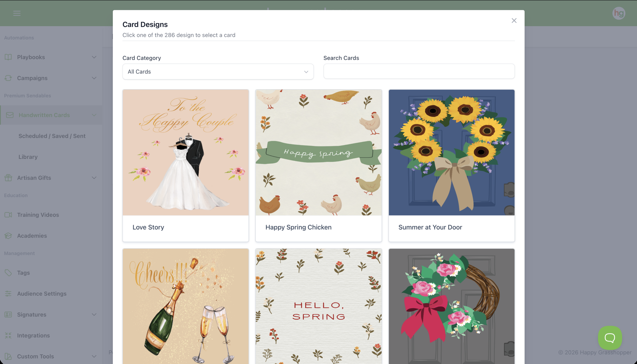Screen dimensions: 637x364
Task: Open Scheduled / Saved / Sent page
Action: pyautogui.click(x=52, y=136)
